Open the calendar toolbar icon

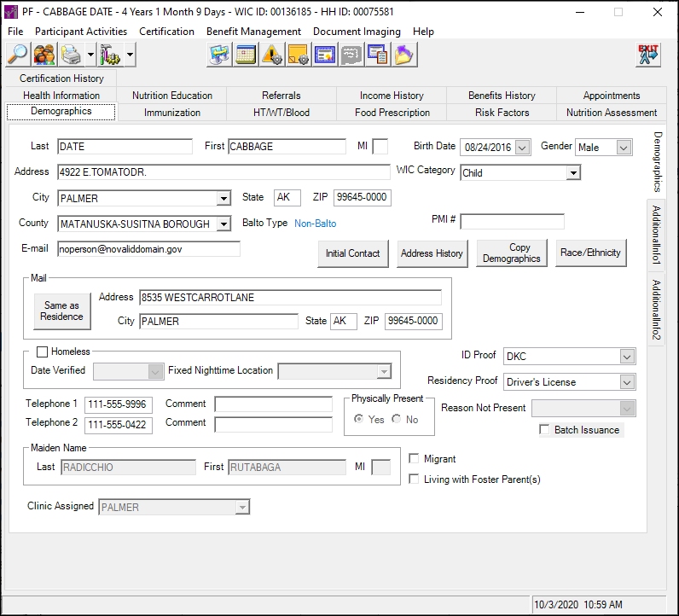click(x=246, y=55)
